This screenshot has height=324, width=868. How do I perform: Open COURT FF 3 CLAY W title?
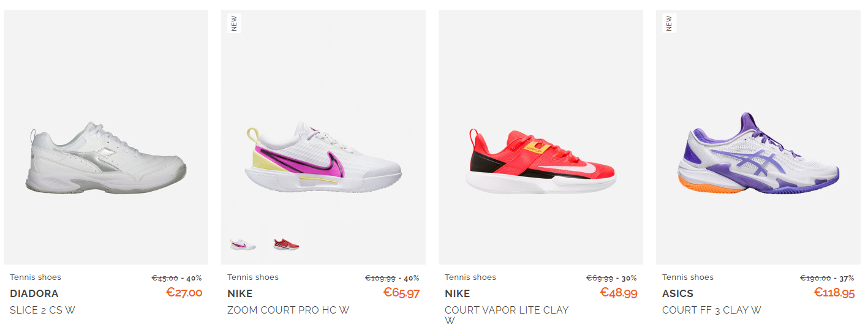[712, 310]
